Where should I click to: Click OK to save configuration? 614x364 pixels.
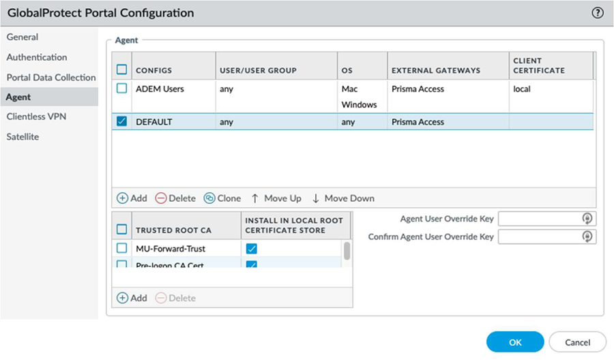pos(515,342)
